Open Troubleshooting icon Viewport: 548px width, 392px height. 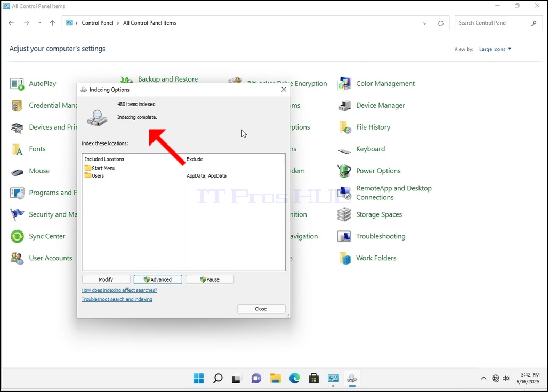coord(344,237)
